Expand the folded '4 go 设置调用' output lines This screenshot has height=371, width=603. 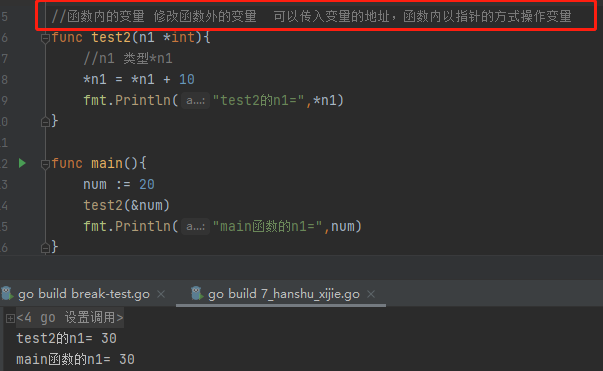(10, 318)
